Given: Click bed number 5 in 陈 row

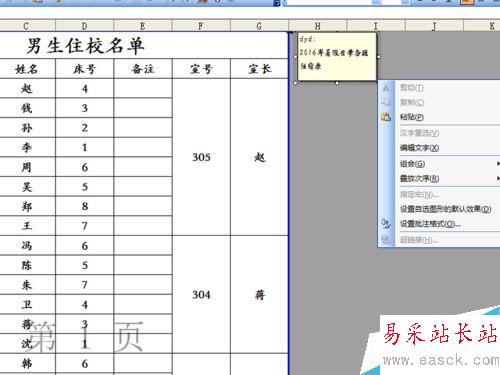Looking at the screenshot, I should point(85,265).
